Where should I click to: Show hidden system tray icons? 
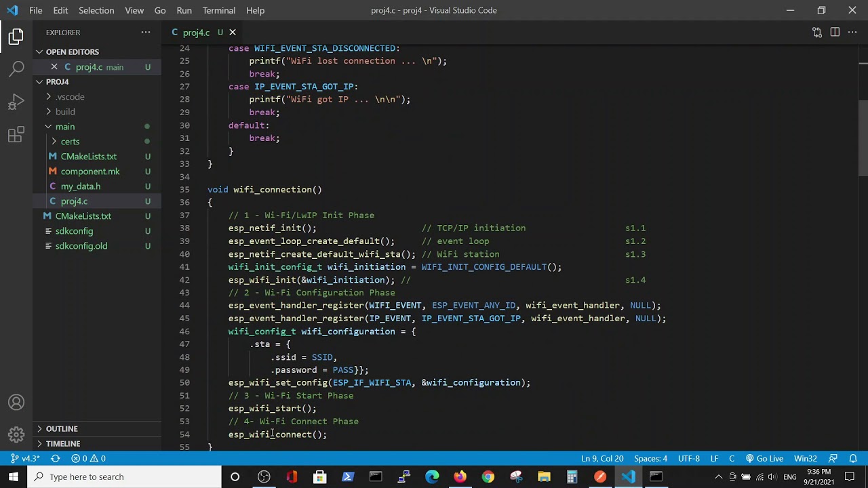719,476
